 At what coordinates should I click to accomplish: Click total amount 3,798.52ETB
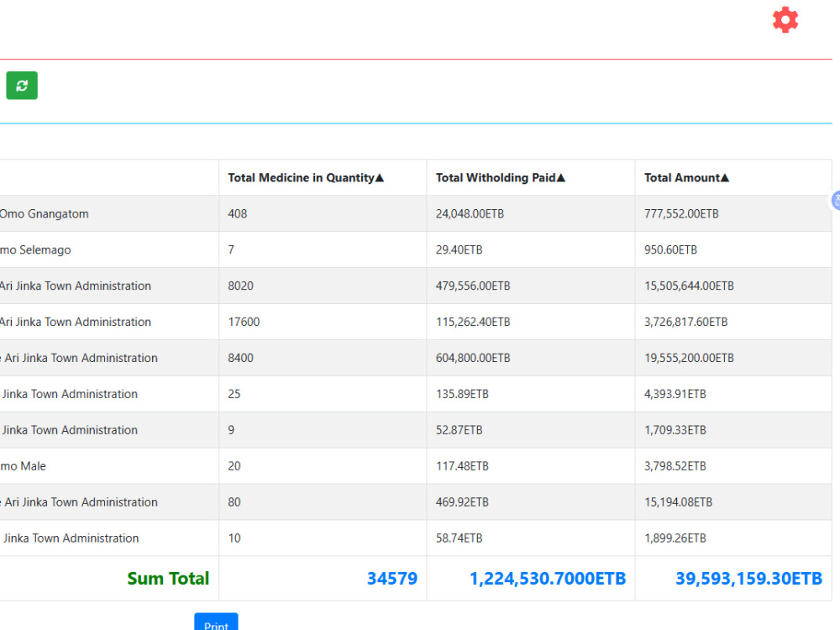pyautogui.click(x=675, y=466)
